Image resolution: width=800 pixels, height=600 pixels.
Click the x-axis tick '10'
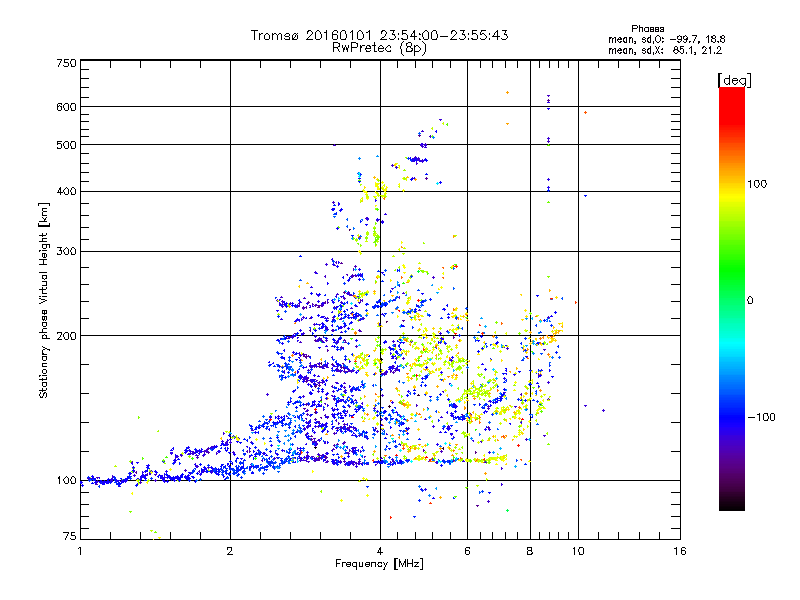pyautogui.click(x=578, y=551)
